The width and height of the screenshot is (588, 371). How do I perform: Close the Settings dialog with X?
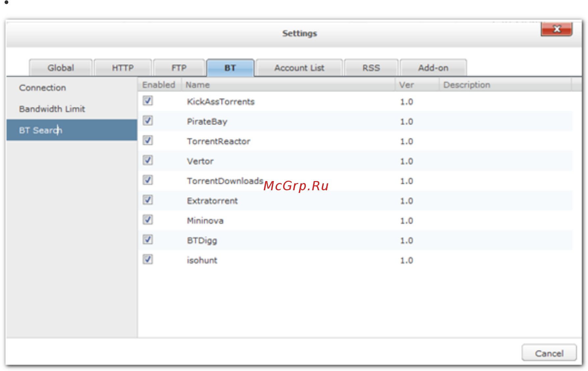(x=557, y=29)
